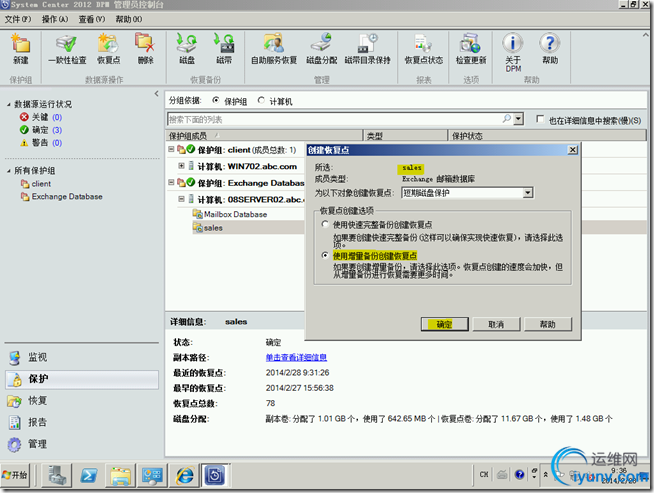Select the 磁盘 recovery backup icon
Image resolution: width=654 pixels, height=493 pixels.
187,49
